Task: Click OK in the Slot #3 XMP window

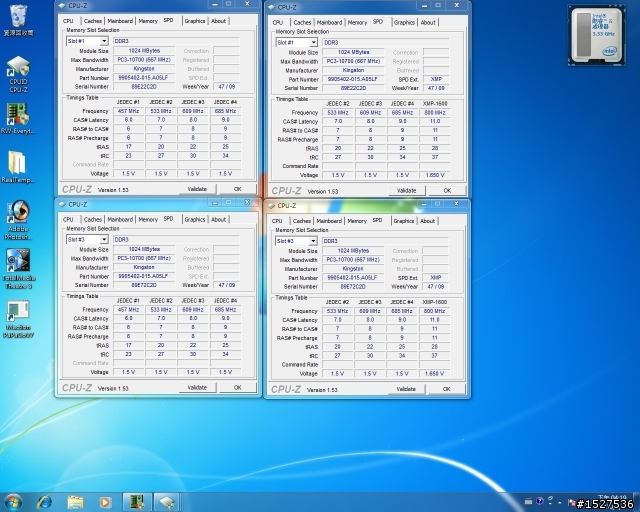Action: coord(447,389)
